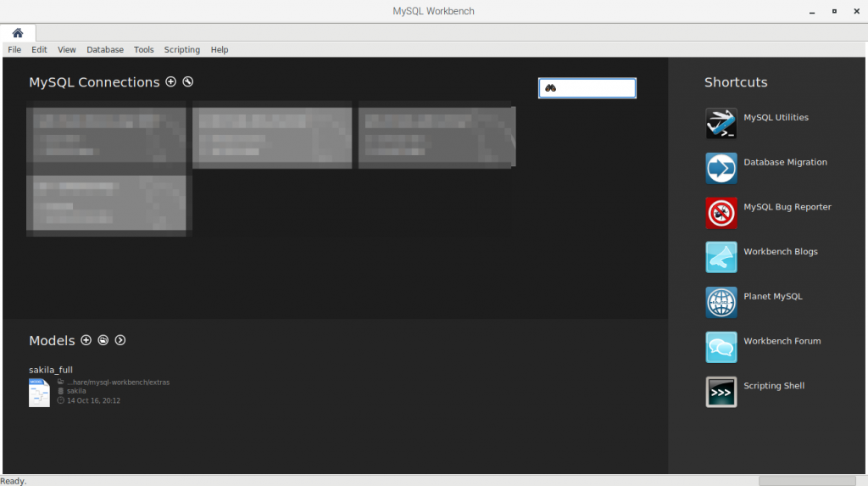Open the Workbench Forum icon

point(721,347)
